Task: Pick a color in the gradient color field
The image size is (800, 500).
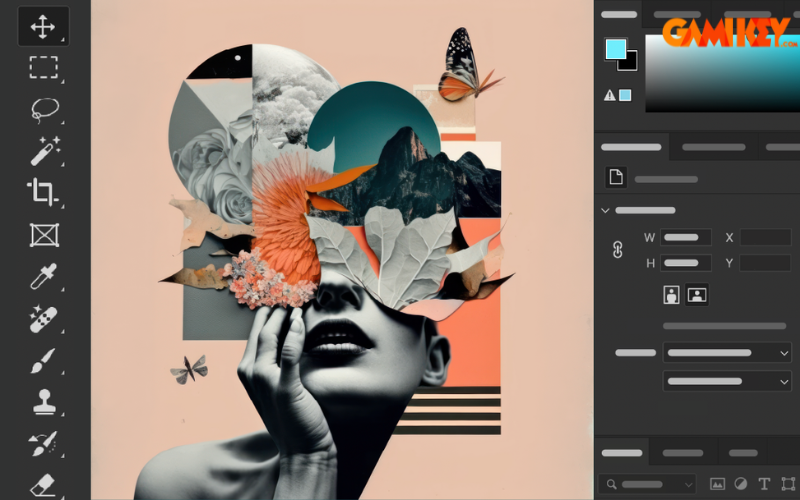Action: click(722, 73)
